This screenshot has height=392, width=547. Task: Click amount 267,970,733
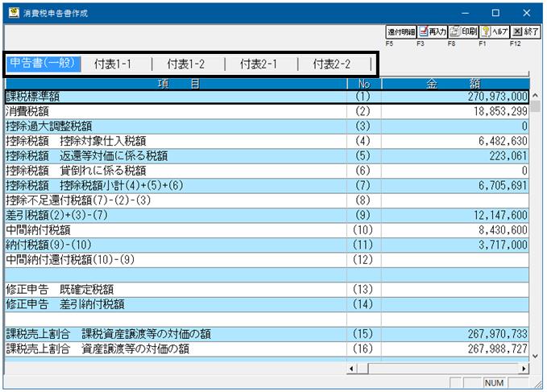(x=498, y=334)
